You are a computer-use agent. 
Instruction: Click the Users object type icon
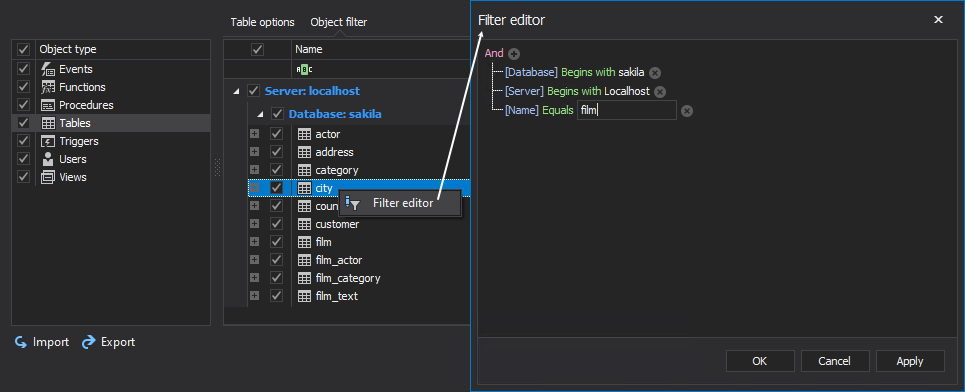coord(47,159)
